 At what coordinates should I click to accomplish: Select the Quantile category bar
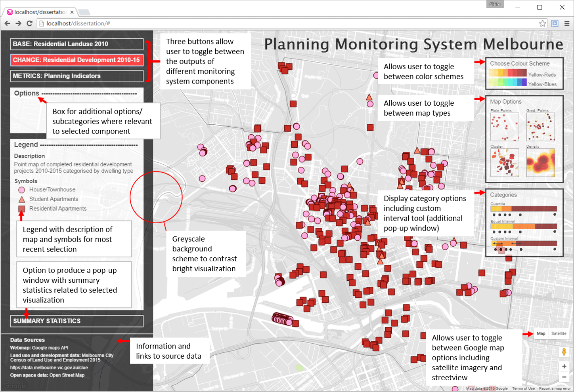524,209
